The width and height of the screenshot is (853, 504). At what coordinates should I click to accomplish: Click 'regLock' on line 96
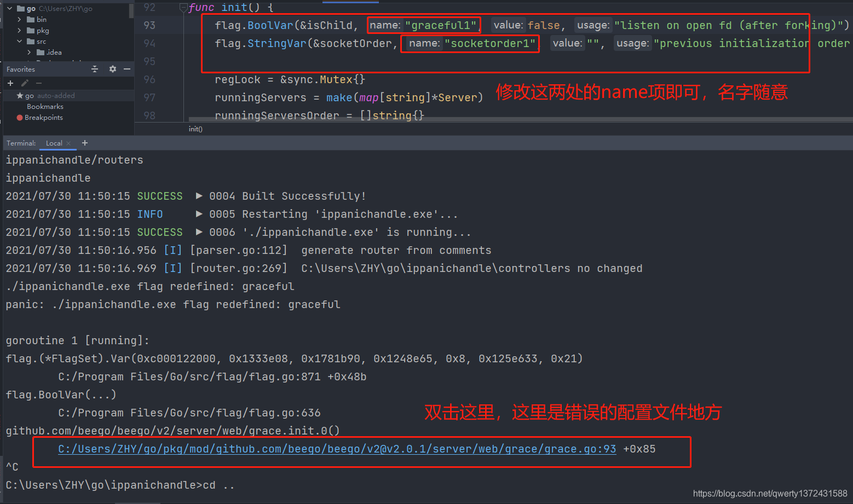[238, 79]
